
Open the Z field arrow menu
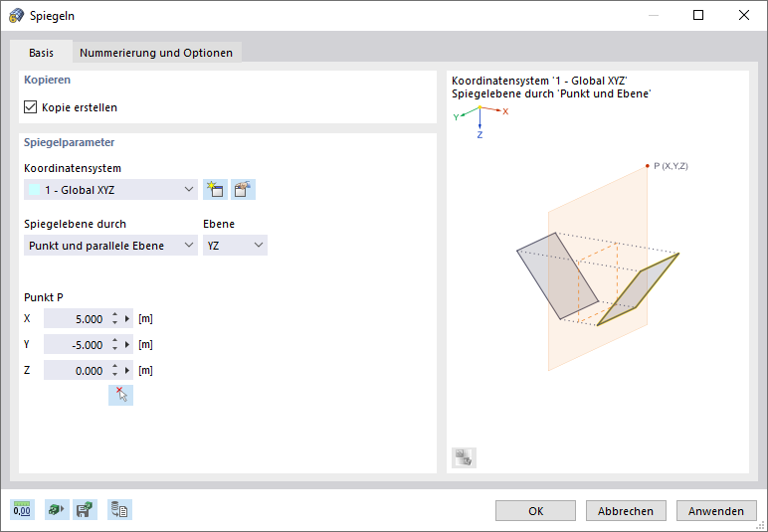[127, 371]
